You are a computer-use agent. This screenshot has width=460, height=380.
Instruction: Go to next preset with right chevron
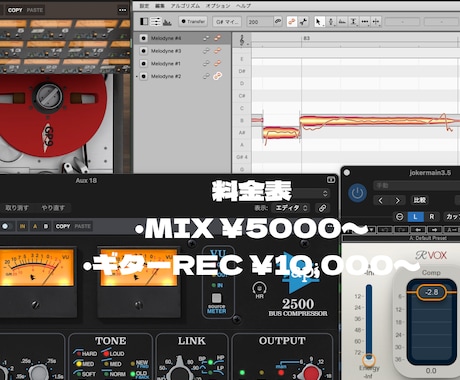(397, 200)
